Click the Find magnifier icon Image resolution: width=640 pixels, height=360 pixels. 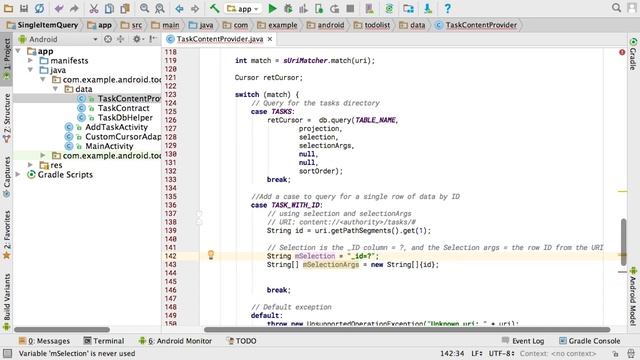[144, 8]
